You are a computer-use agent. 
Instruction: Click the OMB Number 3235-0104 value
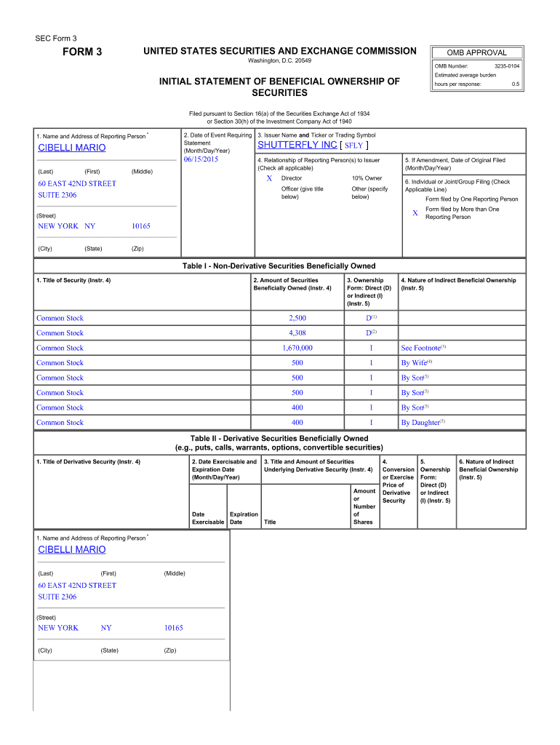[x=506, y=66]
